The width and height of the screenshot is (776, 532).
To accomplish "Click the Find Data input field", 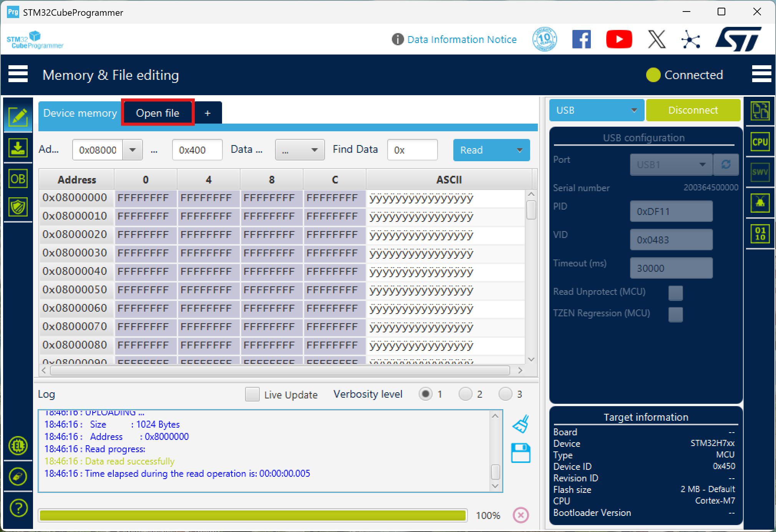I will (412, 150).
